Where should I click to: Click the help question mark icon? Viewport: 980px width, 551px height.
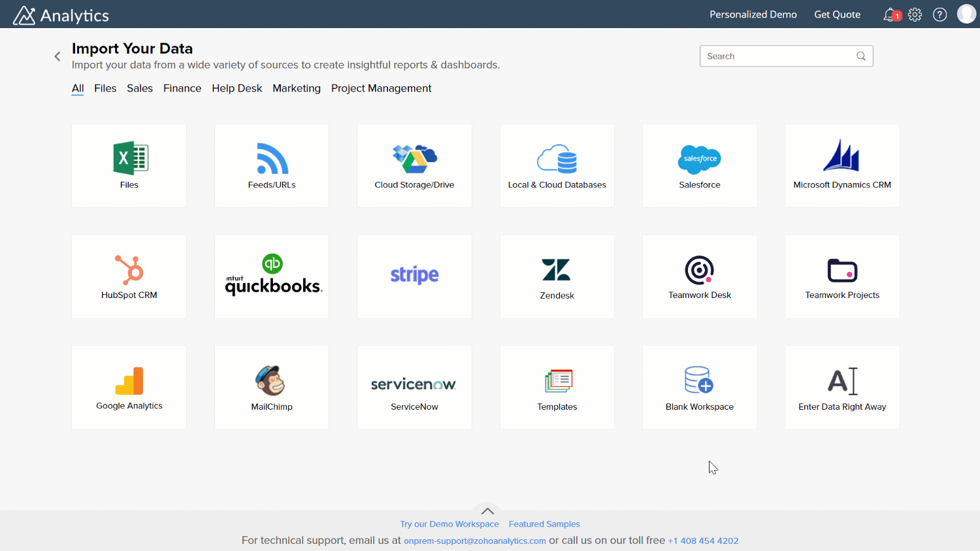pyautogui.click(x=939, y=14)
